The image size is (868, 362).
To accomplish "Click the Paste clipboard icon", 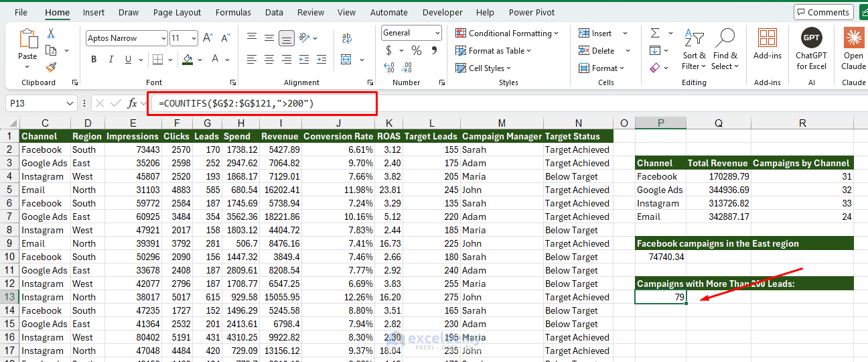I will pos(27,39).
